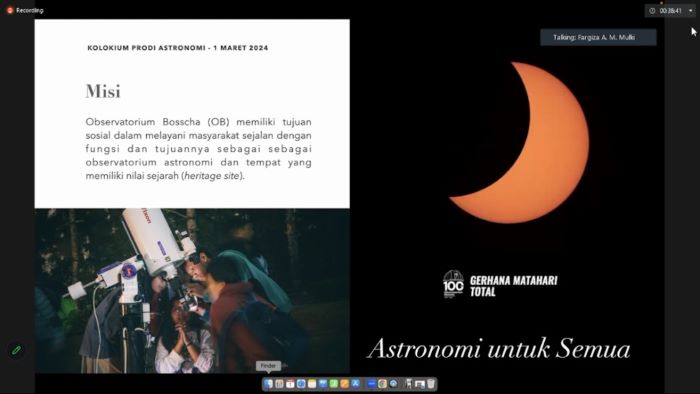
Task: Click the telescope stargazing photo
Action: coord(192,290)
